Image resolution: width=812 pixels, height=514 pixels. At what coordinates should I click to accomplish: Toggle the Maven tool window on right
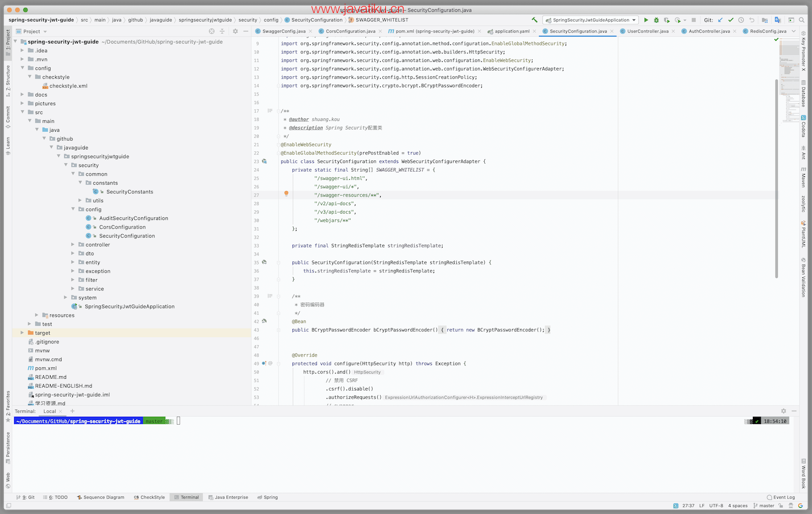803,178
